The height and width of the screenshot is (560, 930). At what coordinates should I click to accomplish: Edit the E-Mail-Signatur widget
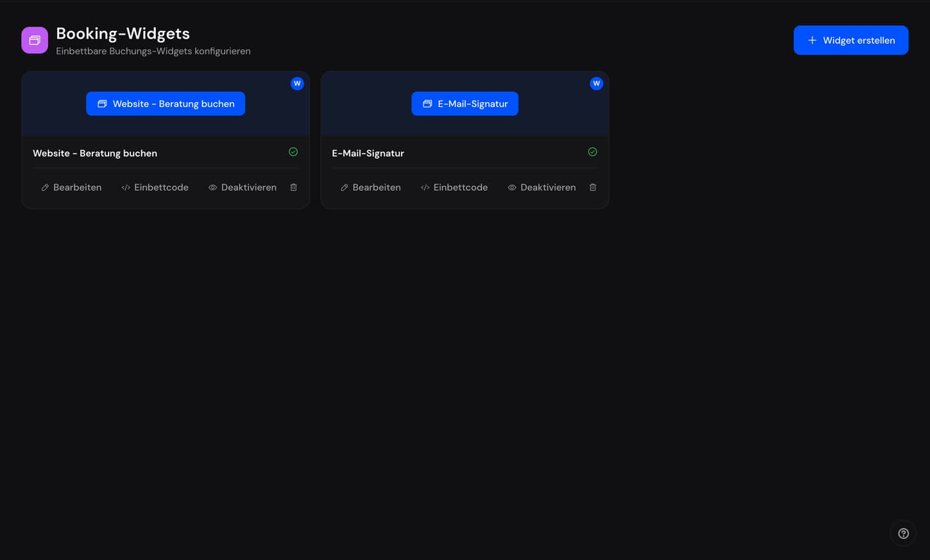point(371,187)
